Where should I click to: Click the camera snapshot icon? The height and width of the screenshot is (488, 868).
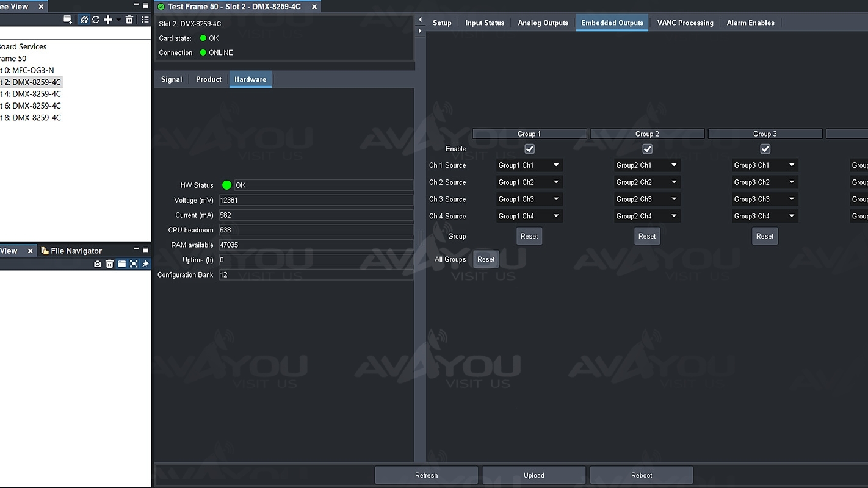[98, 264]
